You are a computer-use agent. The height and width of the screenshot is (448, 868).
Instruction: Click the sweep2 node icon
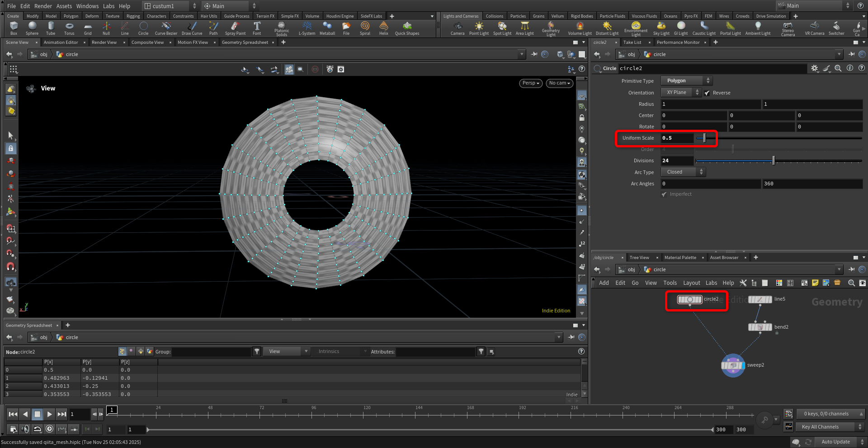point(732,365)
